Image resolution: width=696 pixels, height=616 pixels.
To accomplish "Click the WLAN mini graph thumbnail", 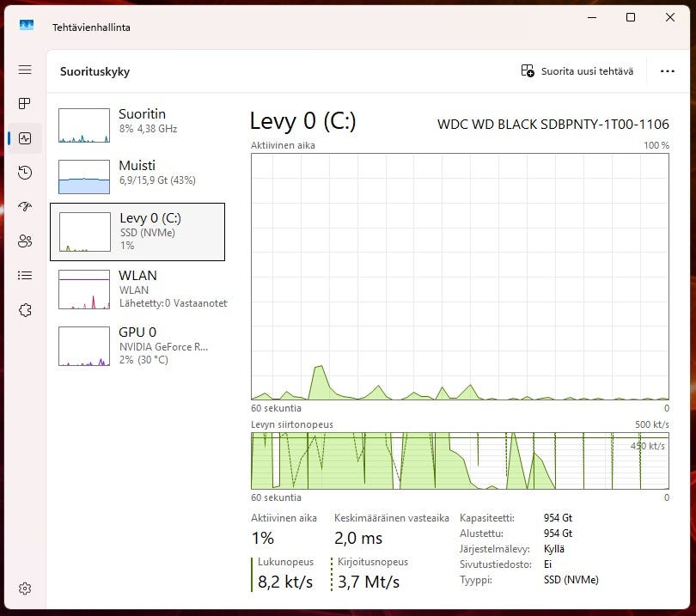I will click(84, 290).
